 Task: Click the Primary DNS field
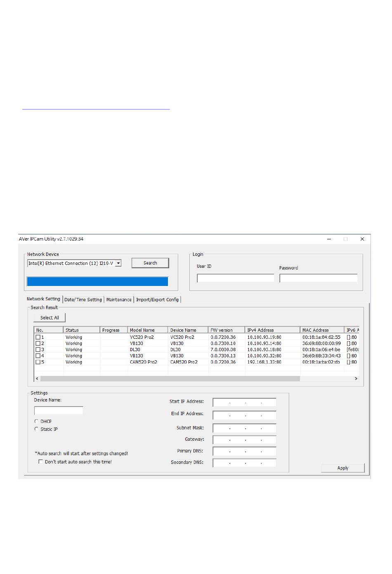pos(244,452)
